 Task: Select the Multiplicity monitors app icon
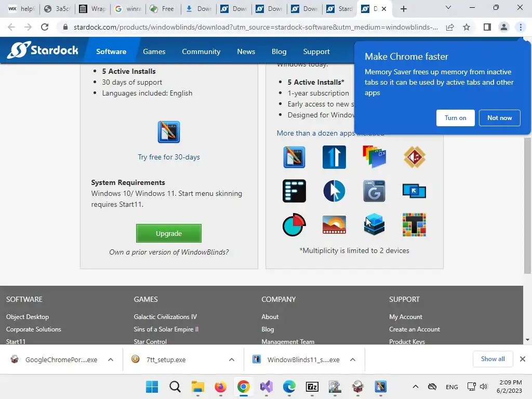(x=414, y=191)
